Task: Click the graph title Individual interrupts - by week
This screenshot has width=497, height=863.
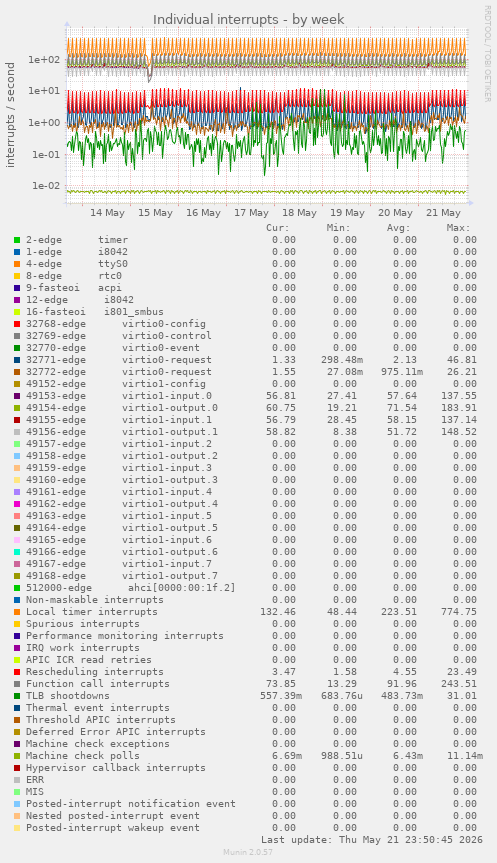Action: pos(248,20)
